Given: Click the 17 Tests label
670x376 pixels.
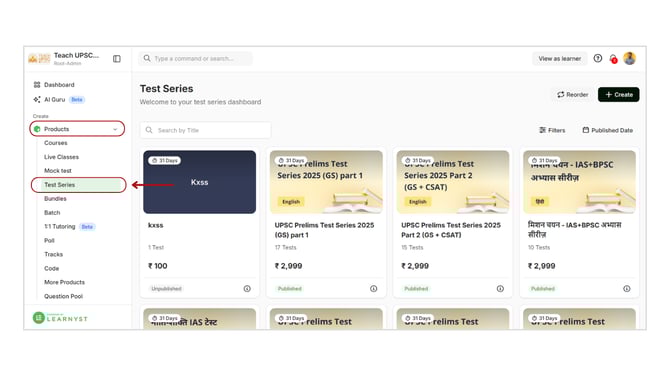Looking at the screenshot, I should 285,247.
